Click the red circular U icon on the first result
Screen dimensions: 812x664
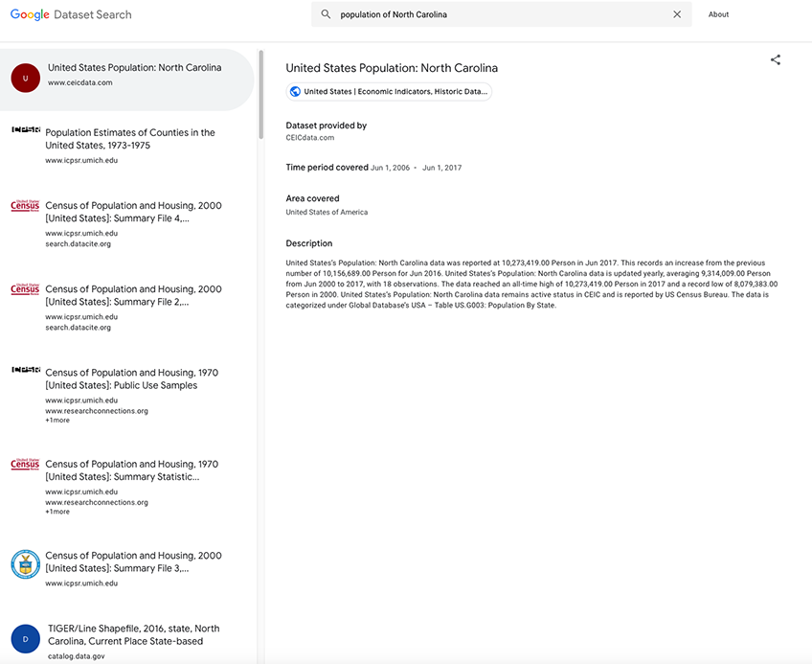[24, 77]
